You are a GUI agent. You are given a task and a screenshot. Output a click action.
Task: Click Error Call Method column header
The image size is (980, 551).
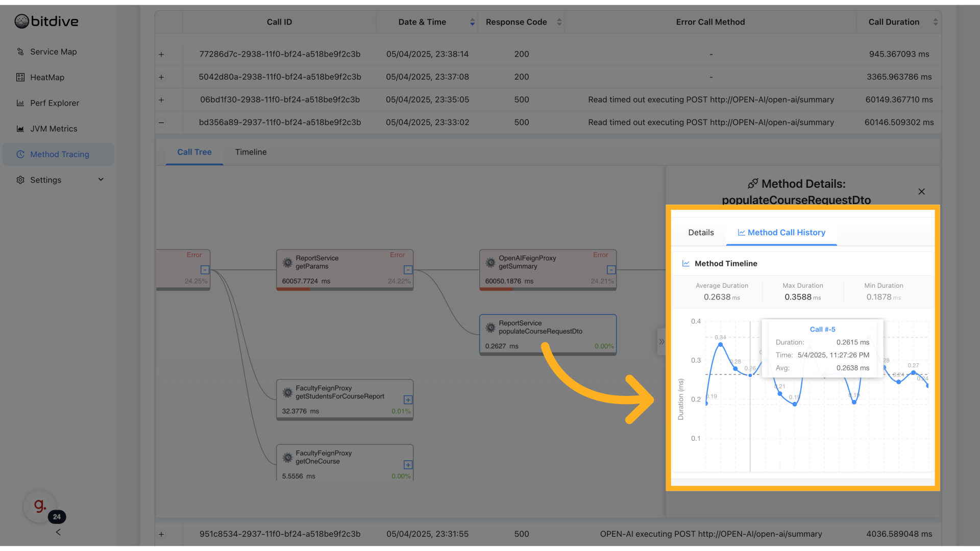[710, 22]
